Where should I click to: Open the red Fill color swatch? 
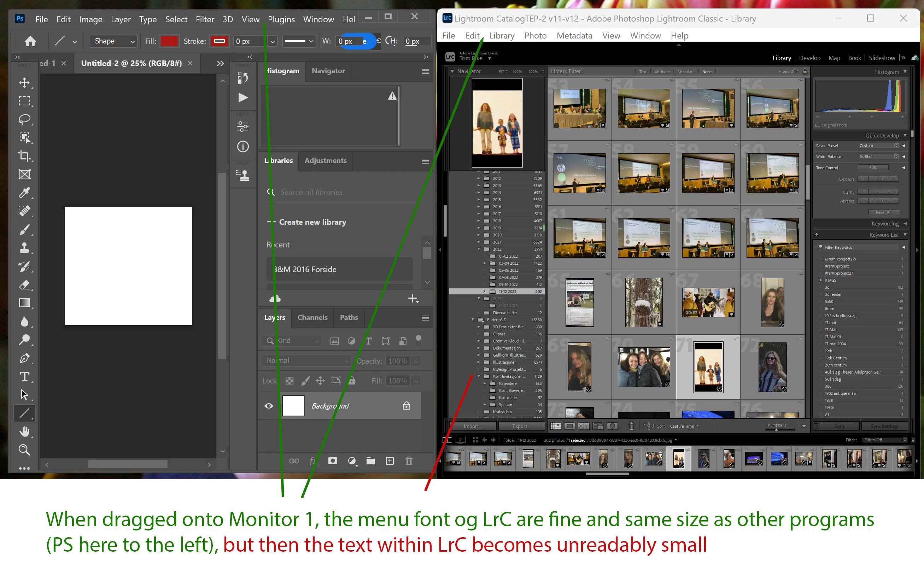coord(169,41)
